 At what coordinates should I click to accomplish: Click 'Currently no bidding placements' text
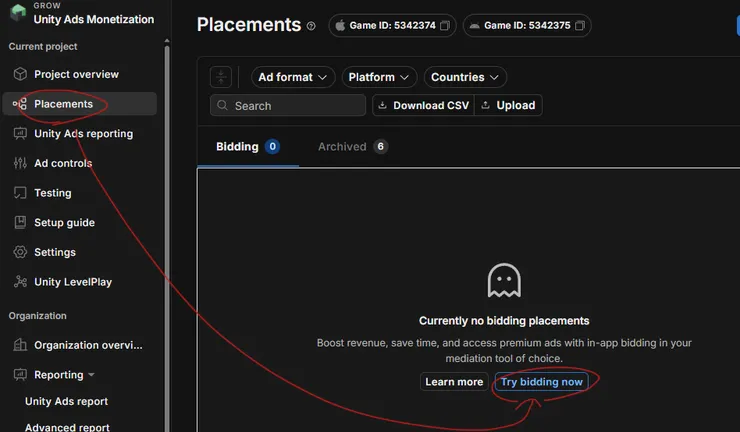(504, 321)
